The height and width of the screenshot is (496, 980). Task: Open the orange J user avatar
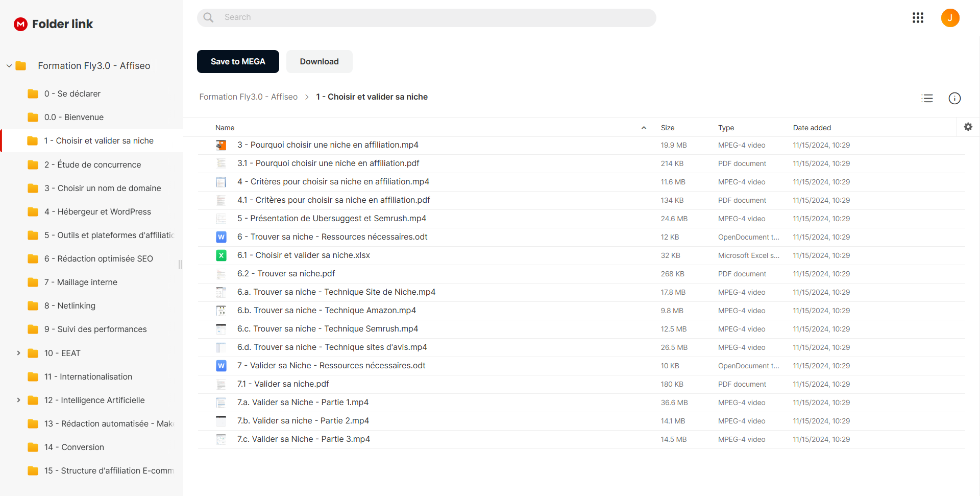[x=950, y=18]
